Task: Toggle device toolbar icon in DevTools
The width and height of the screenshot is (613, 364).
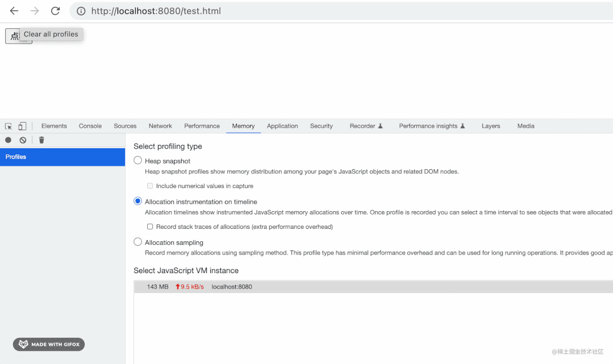Action: 22,126
